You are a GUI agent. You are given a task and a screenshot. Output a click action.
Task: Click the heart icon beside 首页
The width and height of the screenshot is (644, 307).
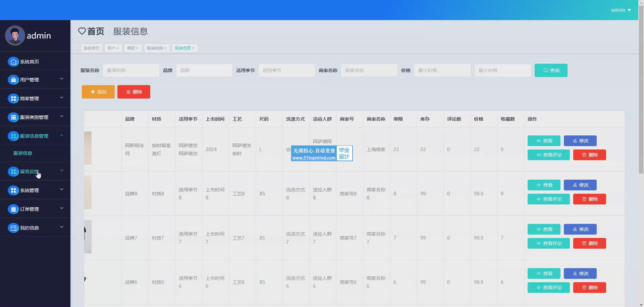pyautogui.click(x=82, y=31)
